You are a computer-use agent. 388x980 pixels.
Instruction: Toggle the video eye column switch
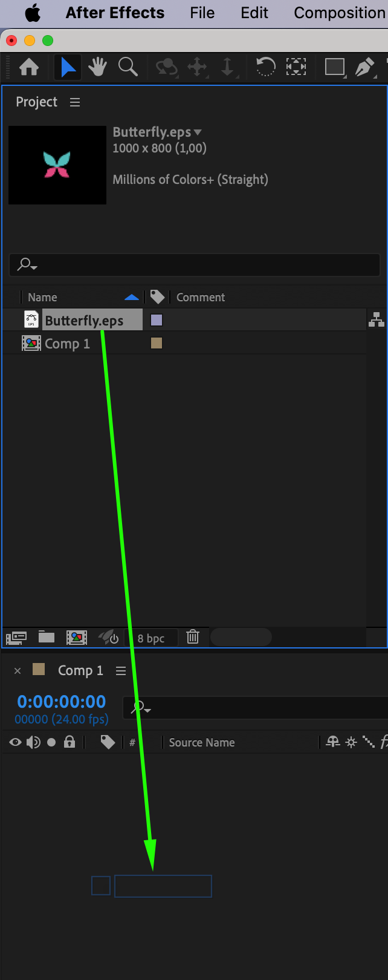[15, 742]
